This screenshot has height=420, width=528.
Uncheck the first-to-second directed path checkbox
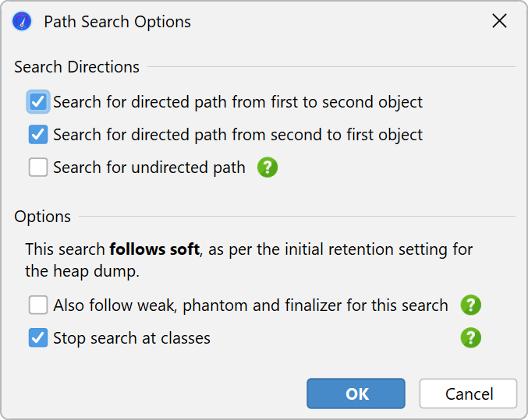[38, 101]
